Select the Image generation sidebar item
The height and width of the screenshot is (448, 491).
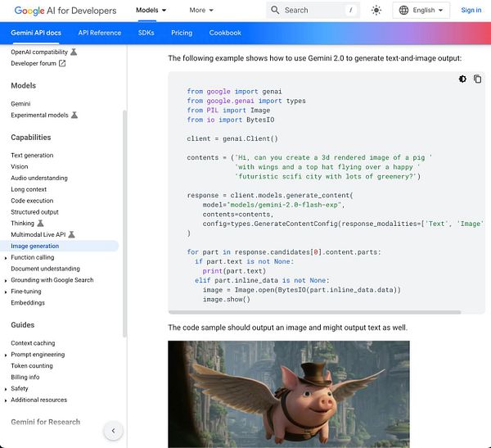click(x=59, y=246)
